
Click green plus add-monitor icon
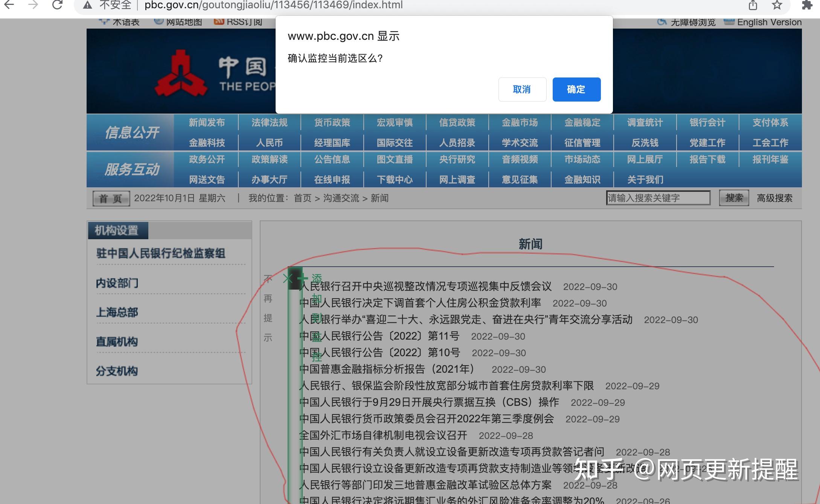302,279
